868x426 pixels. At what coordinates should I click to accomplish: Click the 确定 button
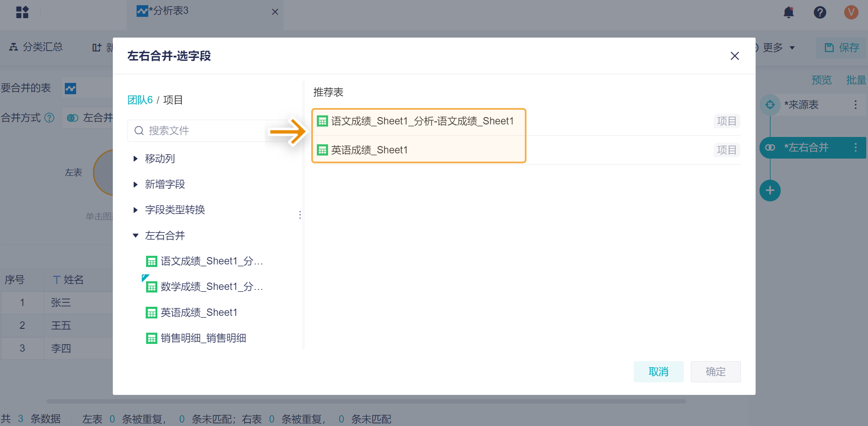pyautogui.click(x=716, y=372)
